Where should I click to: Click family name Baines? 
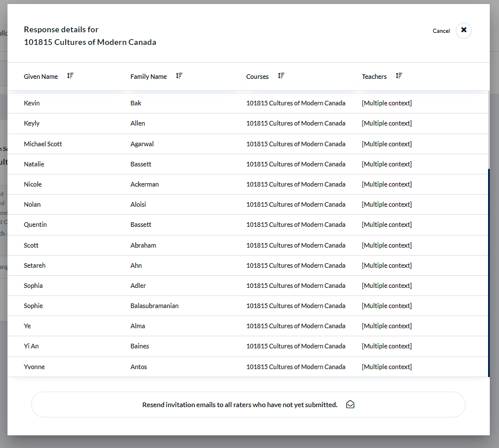pos(139,346)
